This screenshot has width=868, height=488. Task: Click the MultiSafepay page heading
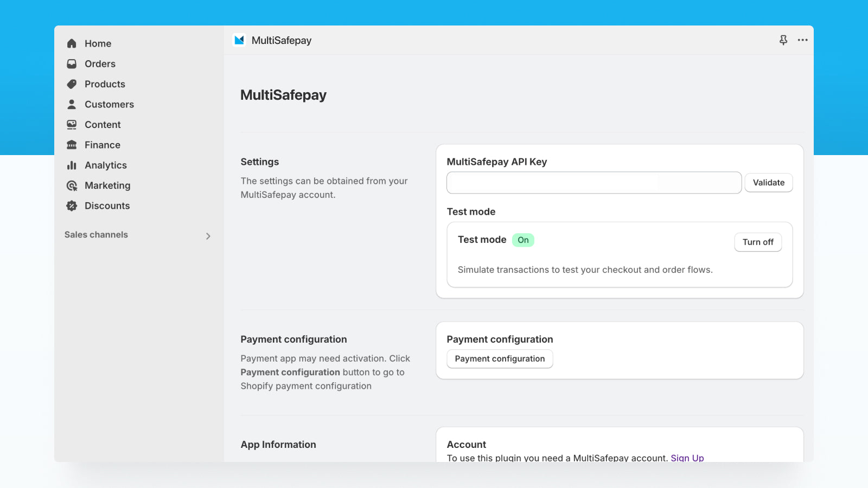tap(283, 95)
